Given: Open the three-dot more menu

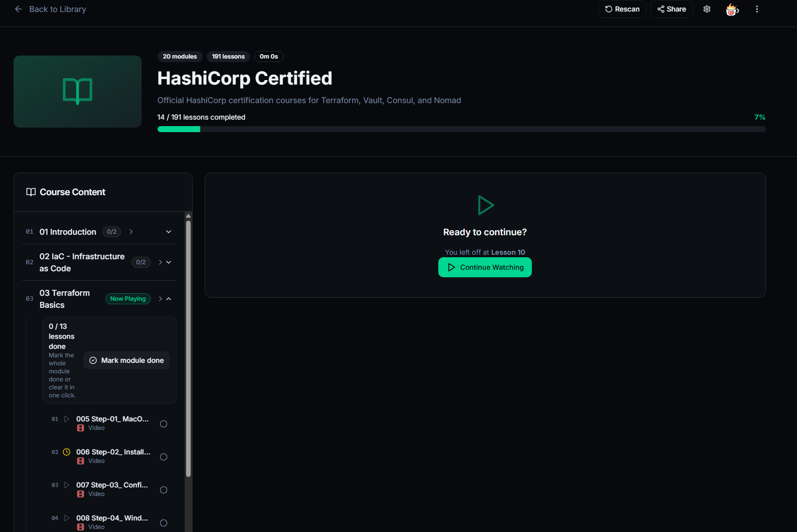Looking at the screenshot, I should coord(756,9).
